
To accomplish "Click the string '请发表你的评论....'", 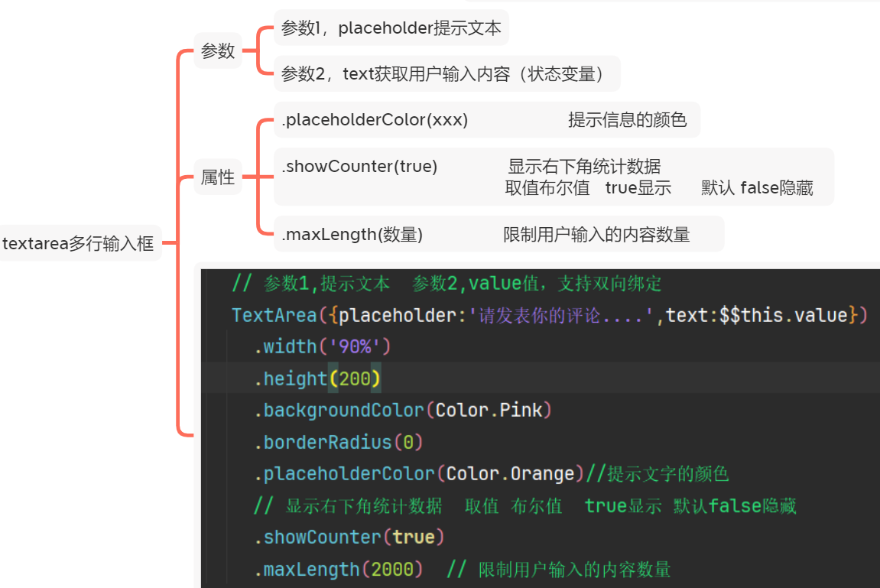I will click(x=560, y=315).
